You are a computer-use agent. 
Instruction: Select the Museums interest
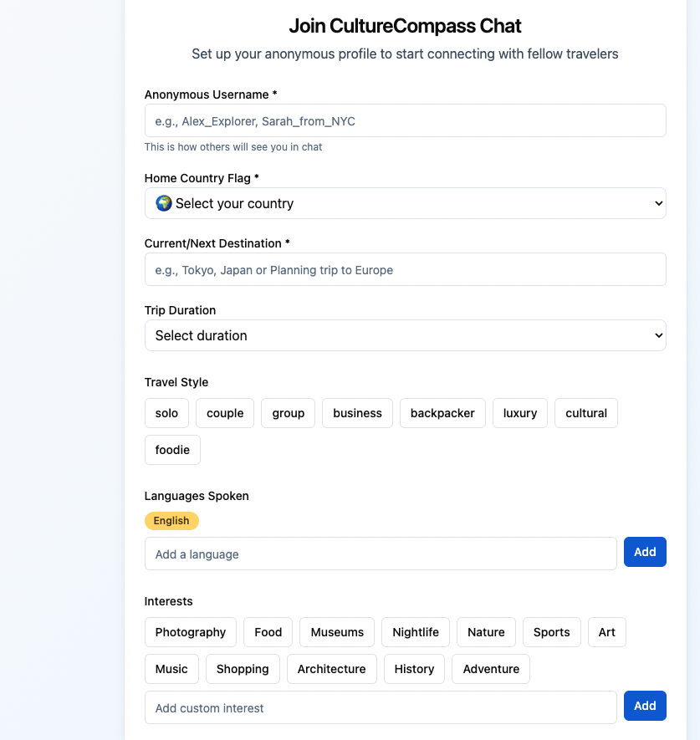(337, 632)
